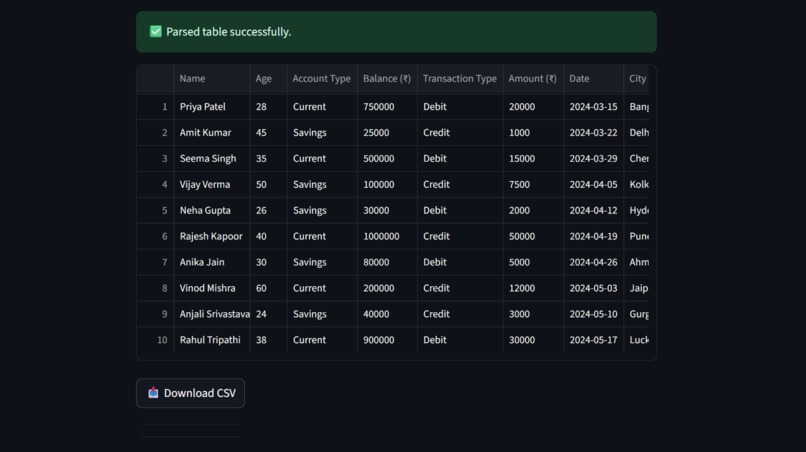Click the date cell '2024-05-10'
This screenshot has height=452, width=806.
point(593,314)
